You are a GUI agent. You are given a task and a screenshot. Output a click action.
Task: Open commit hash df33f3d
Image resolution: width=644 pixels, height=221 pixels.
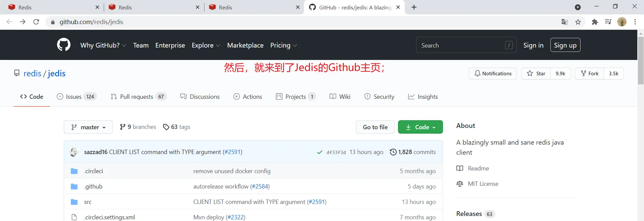tap(336, 152)
